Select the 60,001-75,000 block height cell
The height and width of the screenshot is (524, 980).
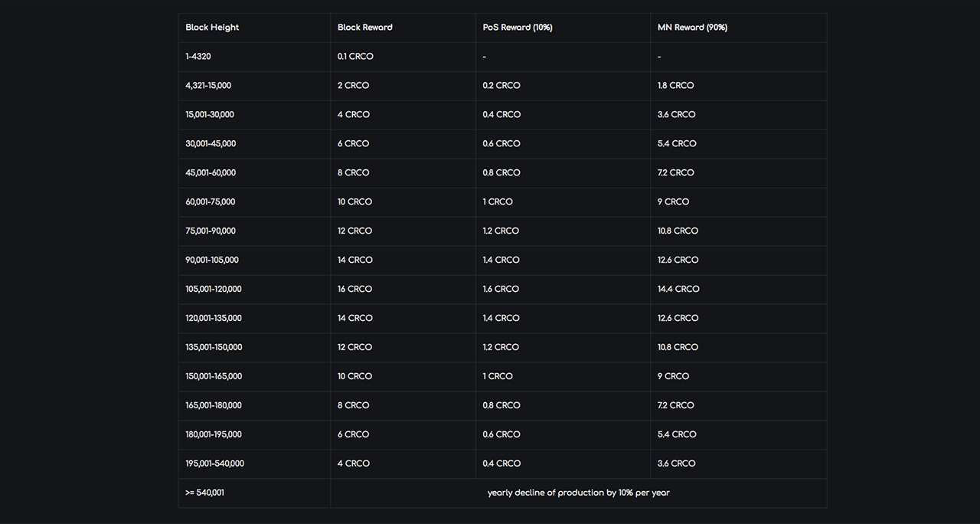pos(254,202)
